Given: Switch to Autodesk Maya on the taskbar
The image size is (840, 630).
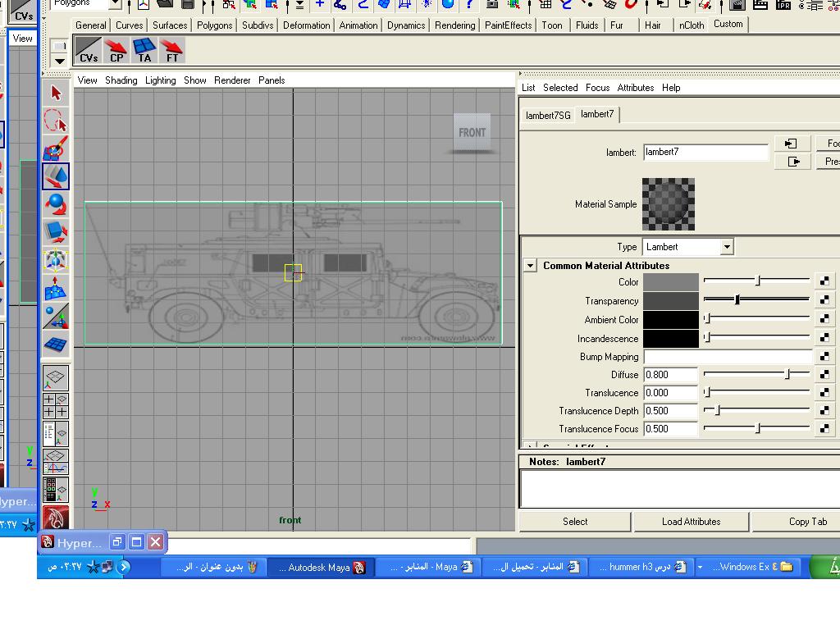Looking at the screenshot, I should (x=322, y=568).
